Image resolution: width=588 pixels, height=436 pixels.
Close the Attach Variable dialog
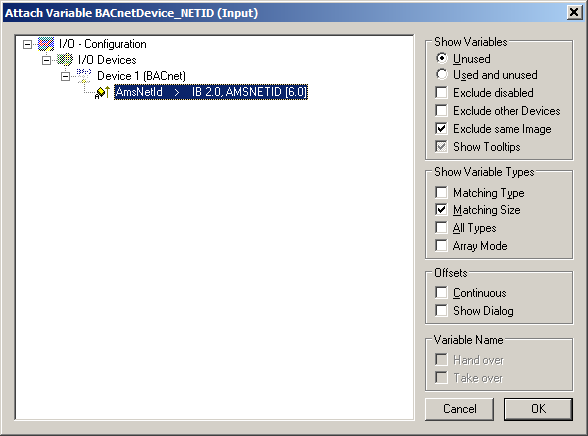[574, 12]
